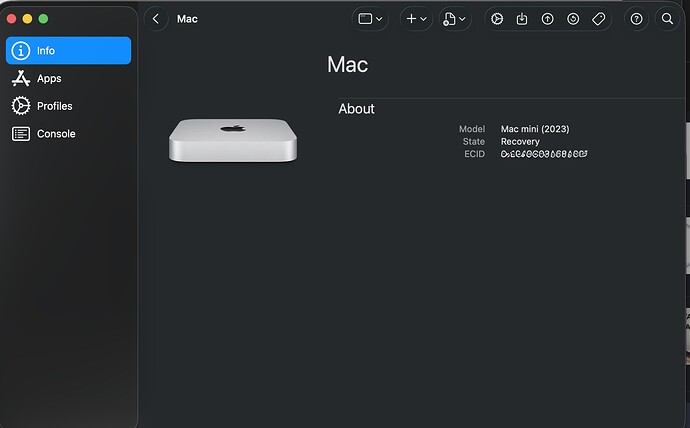Viewport: 690px width, 428px height.
Task: Open the view mode dropdown
Action: pyautogui.click(x=370, y=19)
